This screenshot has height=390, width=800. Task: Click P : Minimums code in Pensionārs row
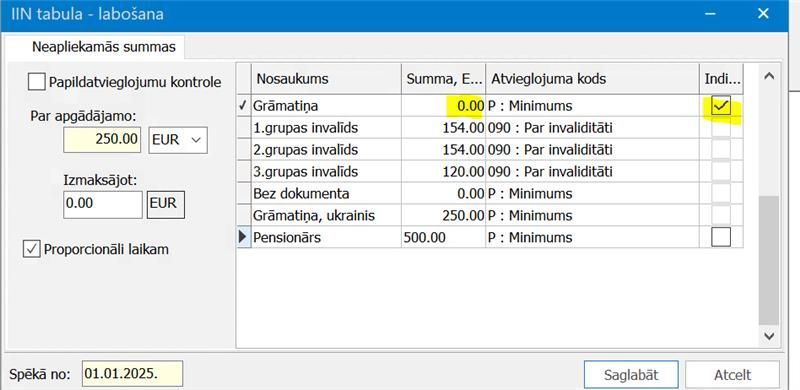coord(592,237)
